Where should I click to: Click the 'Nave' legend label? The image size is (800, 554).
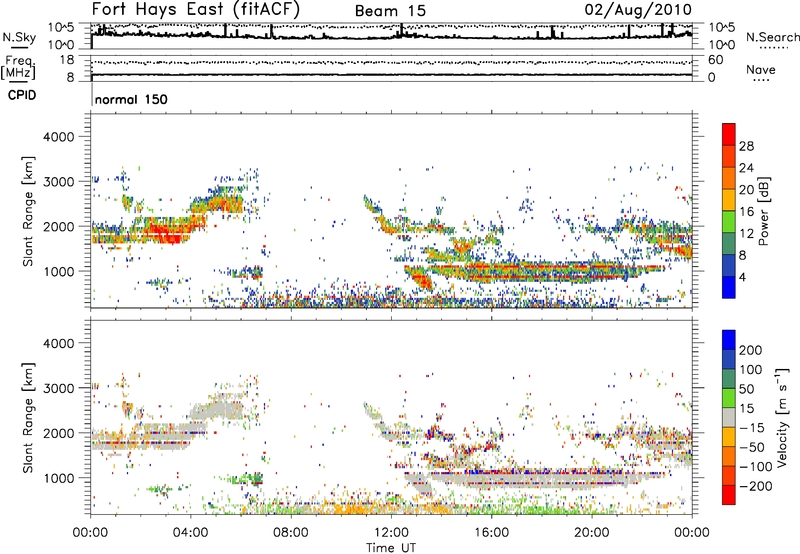click(x=760, y=69)
